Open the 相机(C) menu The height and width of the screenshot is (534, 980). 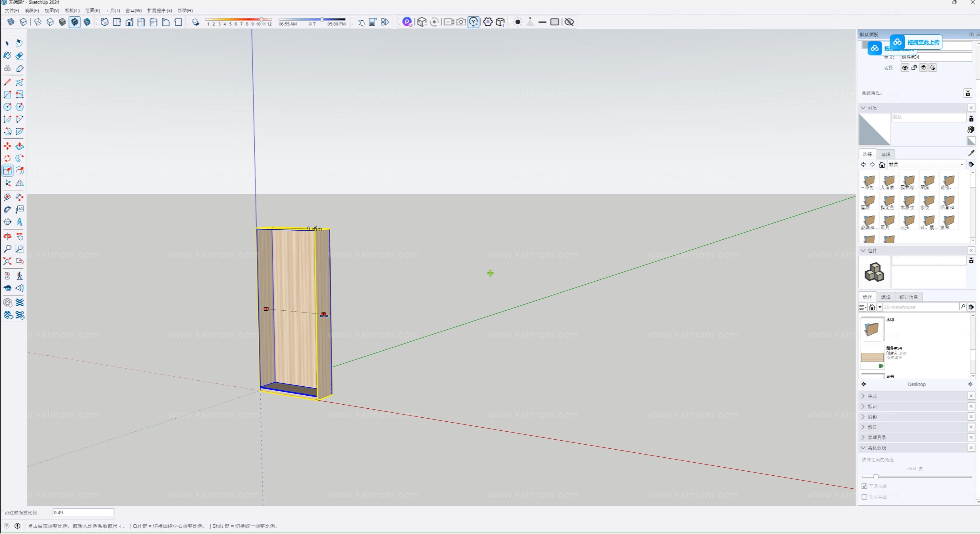72,11
